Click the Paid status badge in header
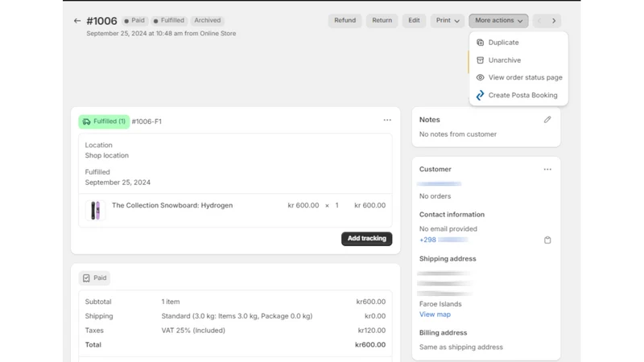The height and width of the screenshot is (362, 644). [134, 21]
